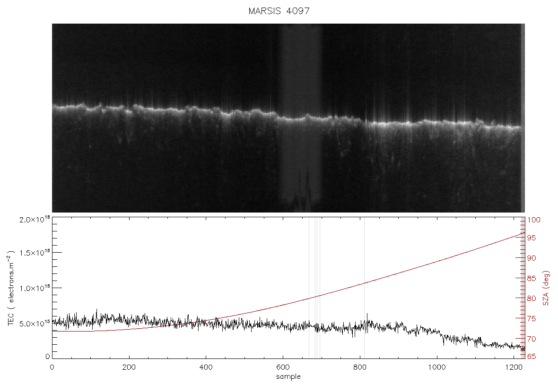Click the red SZA tick label 85
The width and height of the screenshot is (558, 392).
532,278
